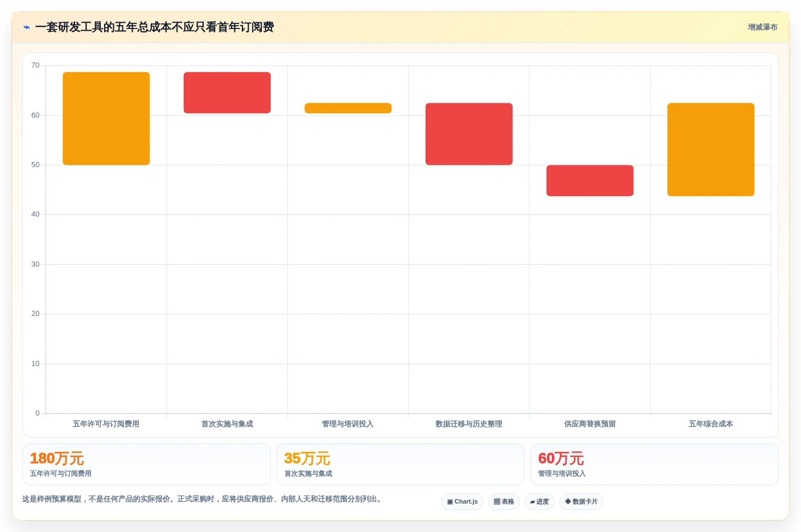Click the y-axis value 40
This screenshot has height=532, width=801.
(x=35, y=214)
